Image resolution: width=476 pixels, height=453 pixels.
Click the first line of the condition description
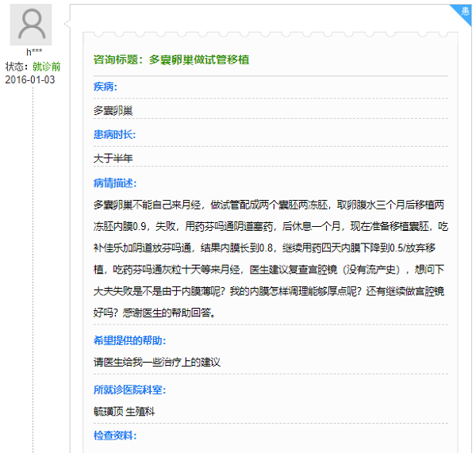[x=270, y=204]
